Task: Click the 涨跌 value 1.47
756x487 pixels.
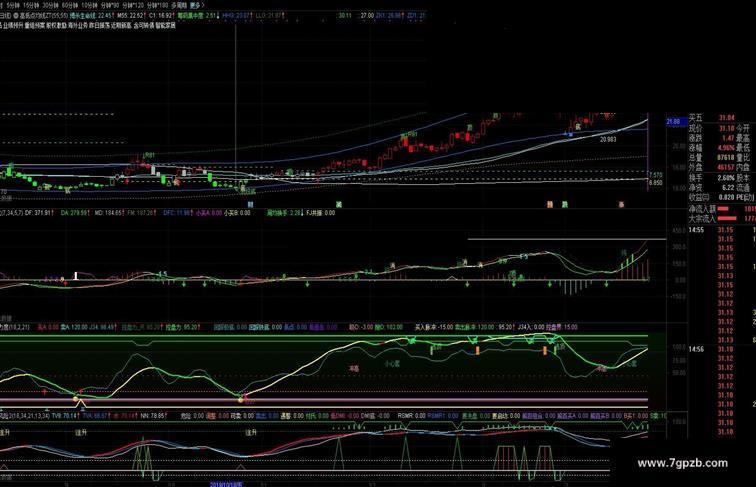Action: coord(728,138)
